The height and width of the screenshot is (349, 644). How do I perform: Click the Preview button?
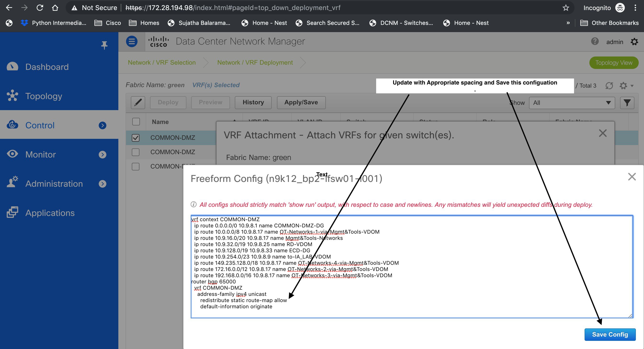pyautogui.click(x=211, y=102)
